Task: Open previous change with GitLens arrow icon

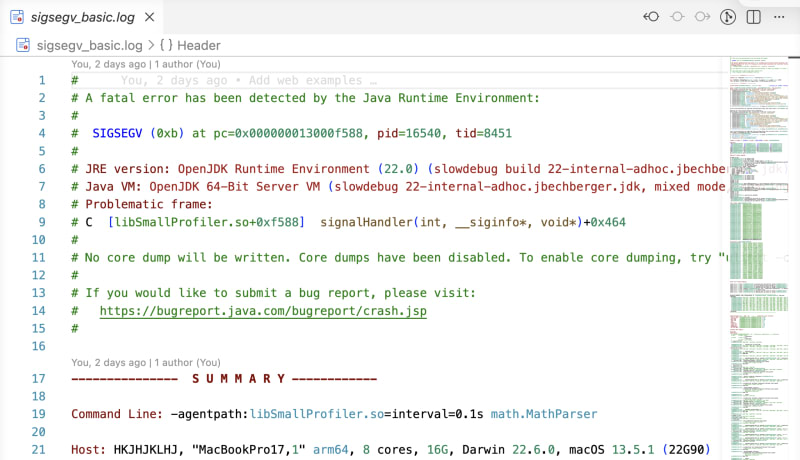Action: [651, 17]
